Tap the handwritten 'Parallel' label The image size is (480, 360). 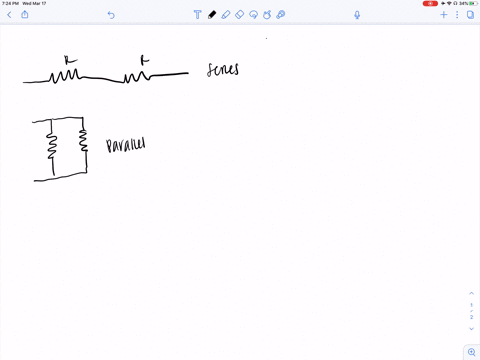click(126, 145)
